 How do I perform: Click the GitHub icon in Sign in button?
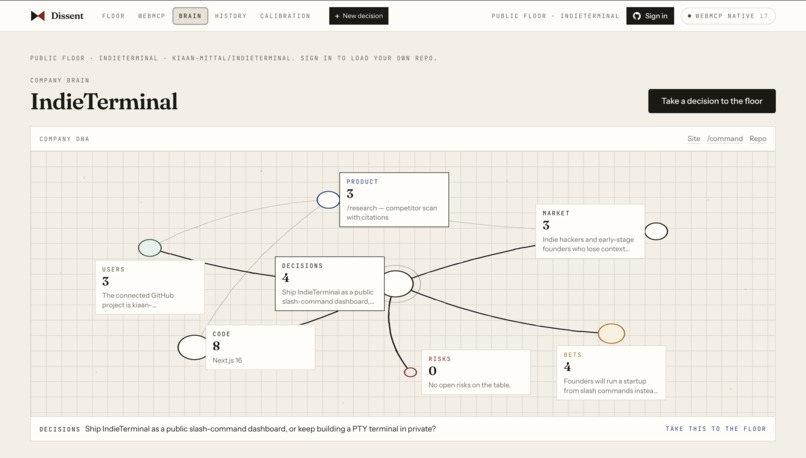click(x=637, y=16)
